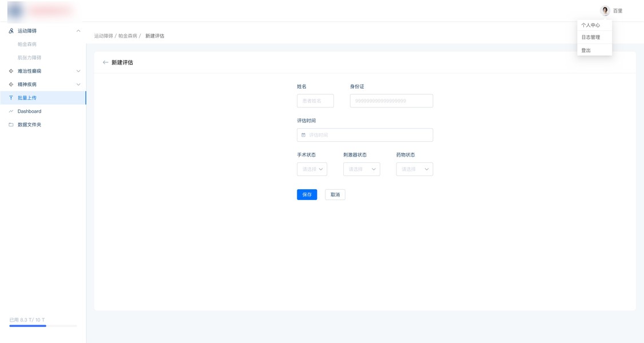
Task: Click the 运动障碍 breadcrumb link
Action: 104,36
